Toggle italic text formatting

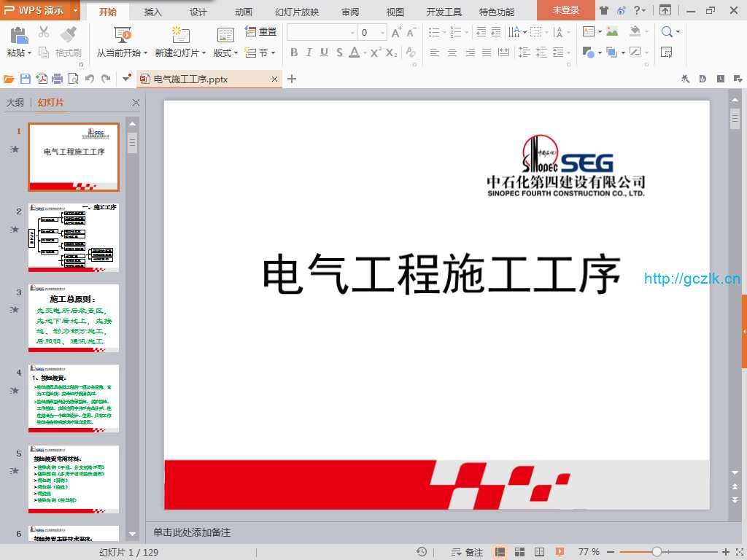(309, 52)
